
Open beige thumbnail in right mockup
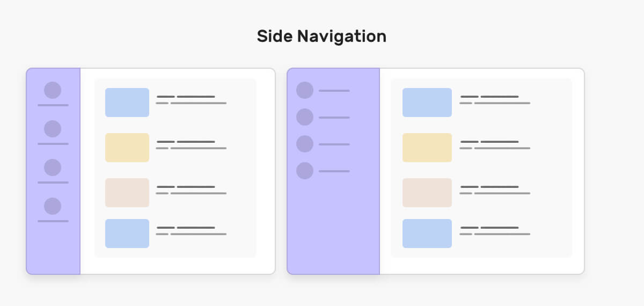(427, 193)
